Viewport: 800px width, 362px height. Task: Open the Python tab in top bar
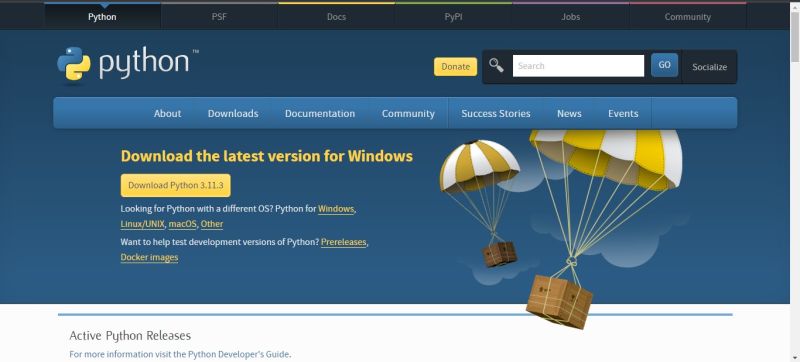click(102, 17)
